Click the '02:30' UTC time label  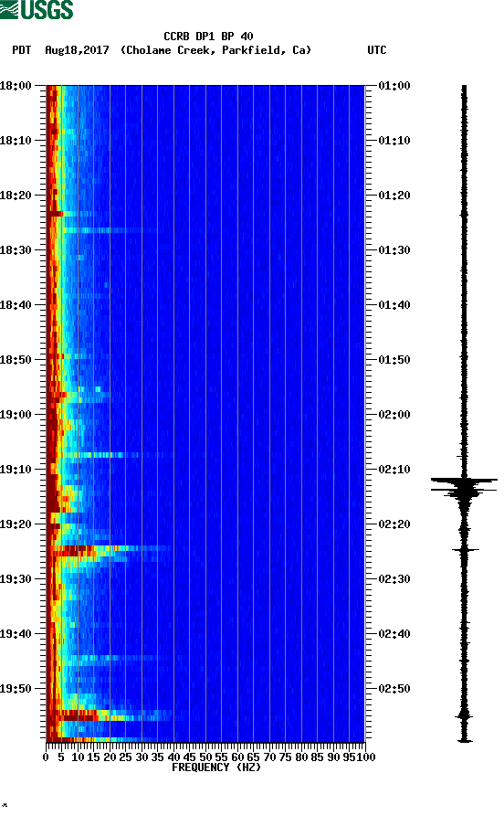click(394, 579)
